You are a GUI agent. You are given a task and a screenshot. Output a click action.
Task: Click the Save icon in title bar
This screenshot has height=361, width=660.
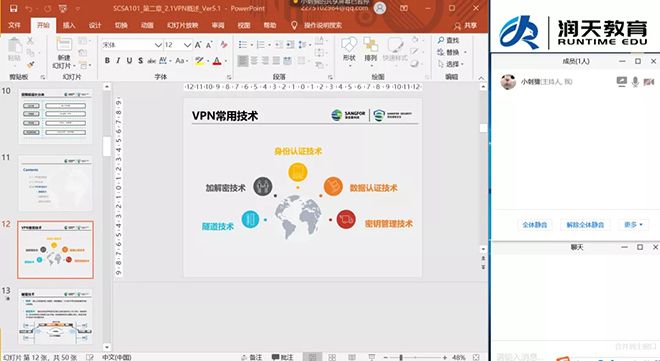tap(13, 8)
